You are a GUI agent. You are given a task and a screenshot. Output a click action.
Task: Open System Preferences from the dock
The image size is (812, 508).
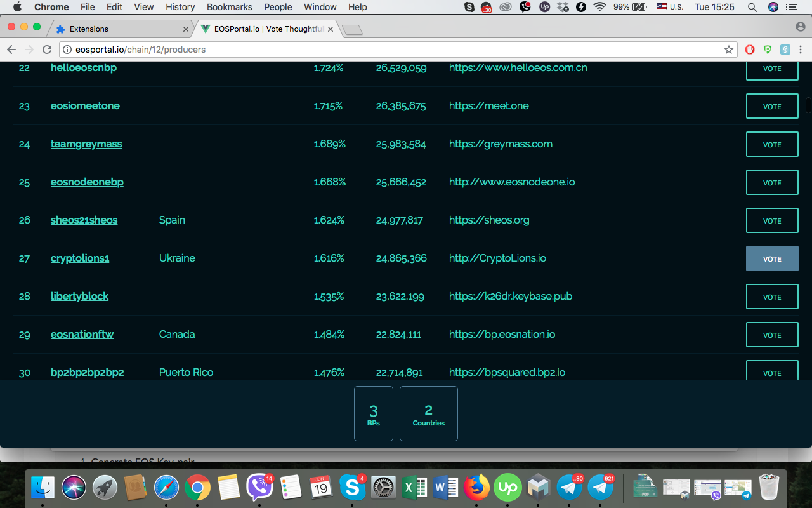[383, 488]
